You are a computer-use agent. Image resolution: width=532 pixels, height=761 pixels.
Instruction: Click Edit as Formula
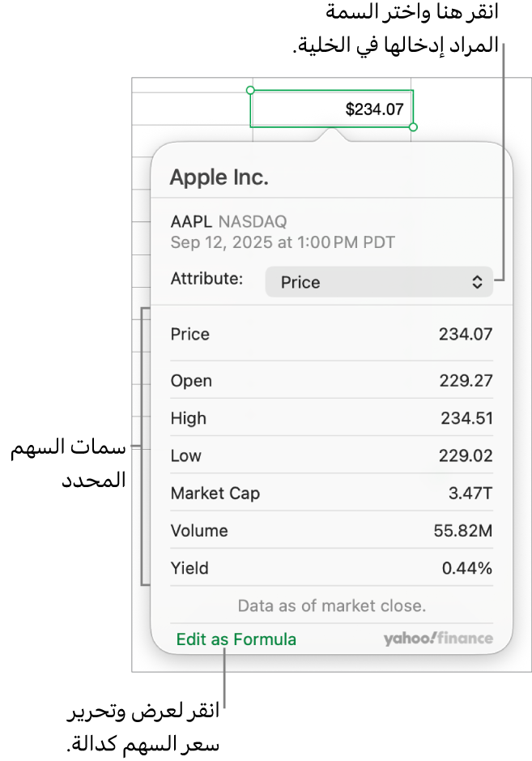236,639
